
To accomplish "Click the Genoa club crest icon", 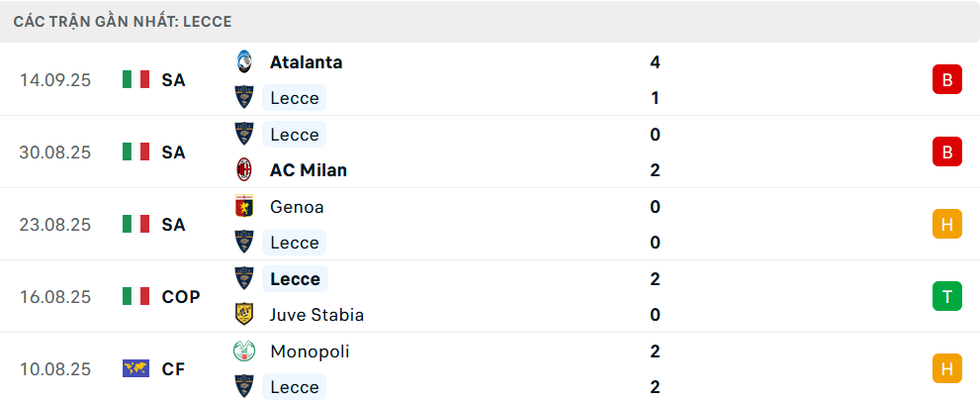I will (x=243, y=207).
